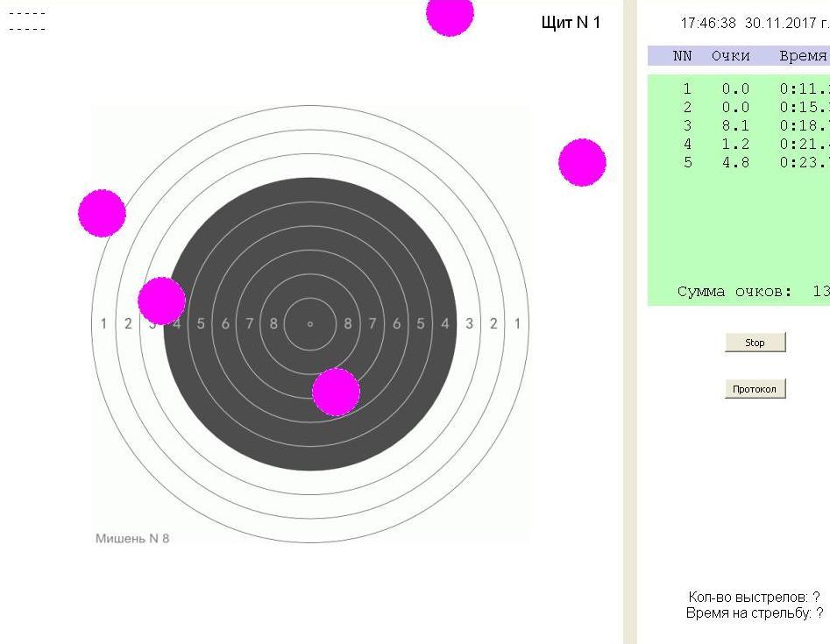The width and height of the screenshot is (830, 644).
Task: Select the magenta shot marker at the top edge
Action: pyautogui.click(x=450, y=14)
